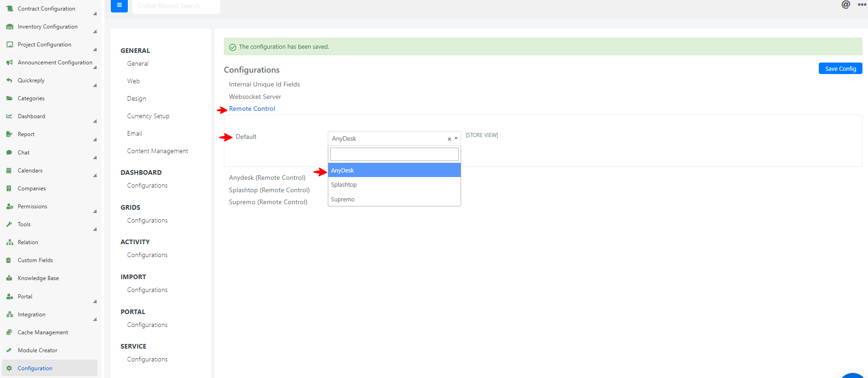Click the Integration network icon
868x378 pixels.
tap(9, 315)
